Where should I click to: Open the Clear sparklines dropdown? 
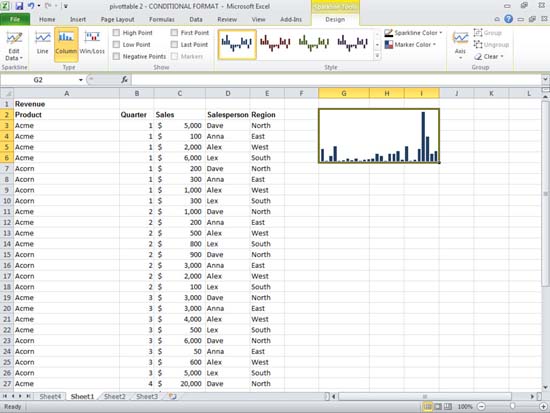489,56
